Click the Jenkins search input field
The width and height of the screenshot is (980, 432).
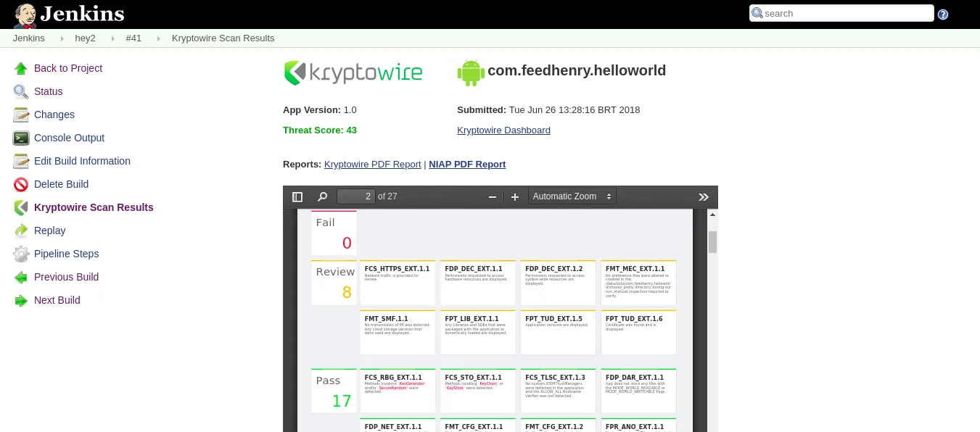[x=841, y=13]
